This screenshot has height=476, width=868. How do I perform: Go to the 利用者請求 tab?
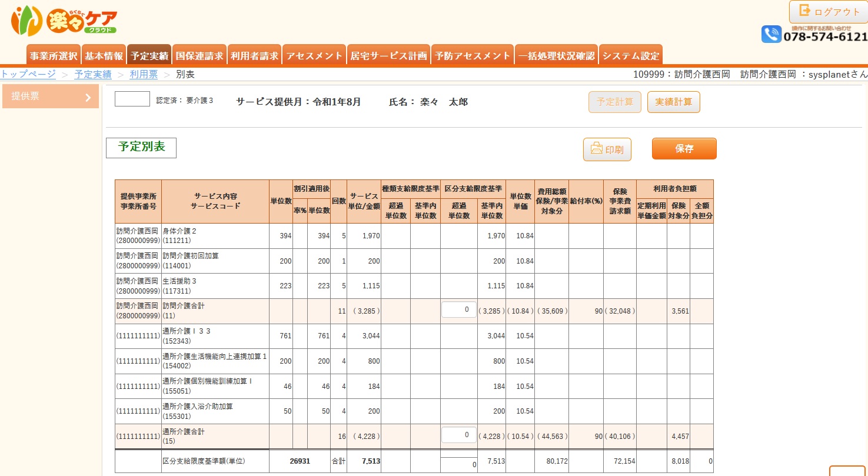click(254, 56)
